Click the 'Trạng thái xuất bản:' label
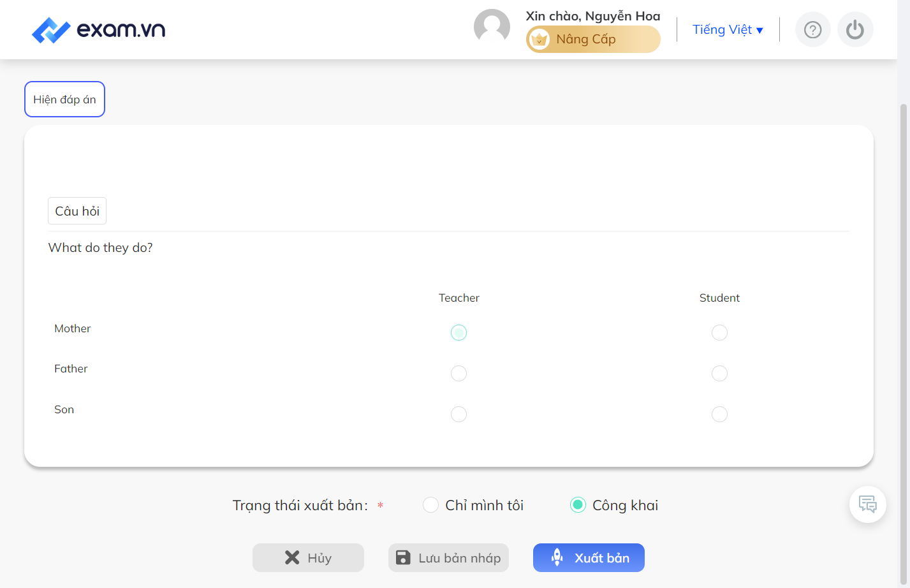Viewport: 910px width, 588px height. [x=300, y=506]
